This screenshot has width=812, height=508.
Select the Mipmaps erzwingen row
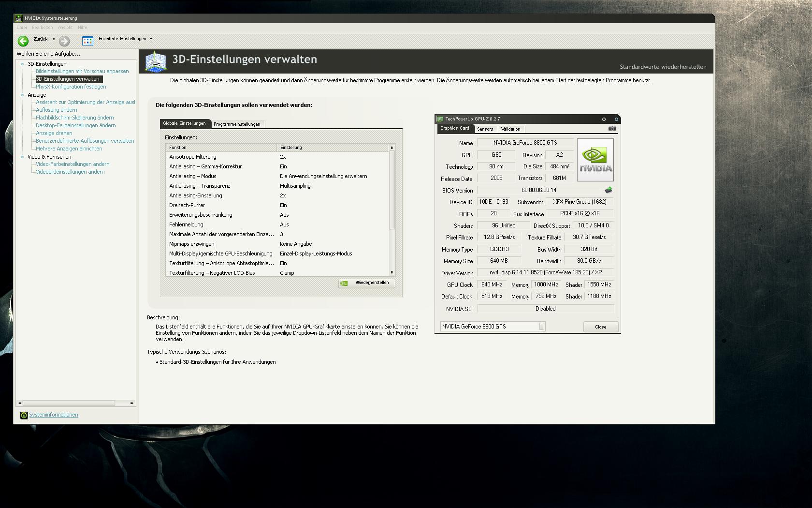[x=277, y=244]
